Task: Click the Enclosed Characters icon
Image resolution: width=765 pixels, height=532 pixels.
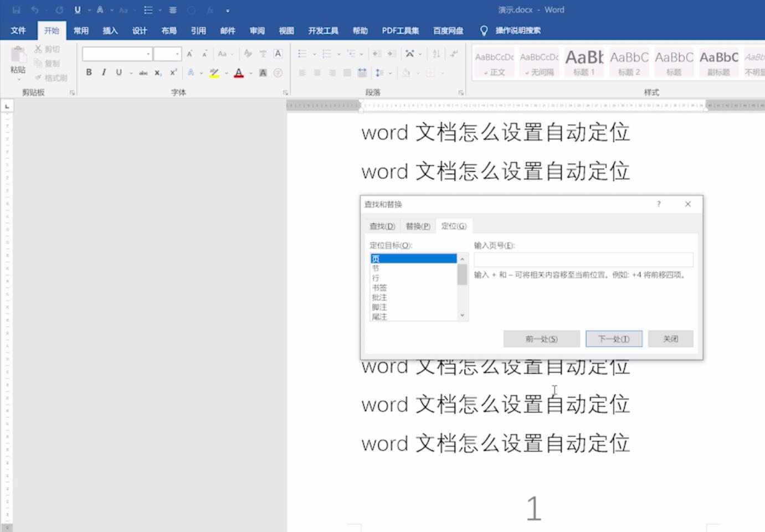Action: (x=278, y=73)
